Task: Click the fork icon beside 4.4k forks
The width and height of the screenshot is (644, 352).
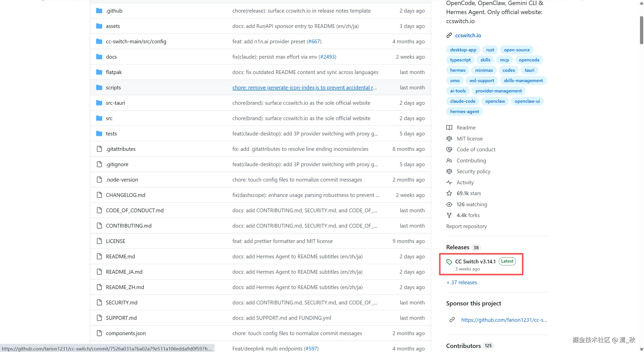Action: click(x=449, y=215)
